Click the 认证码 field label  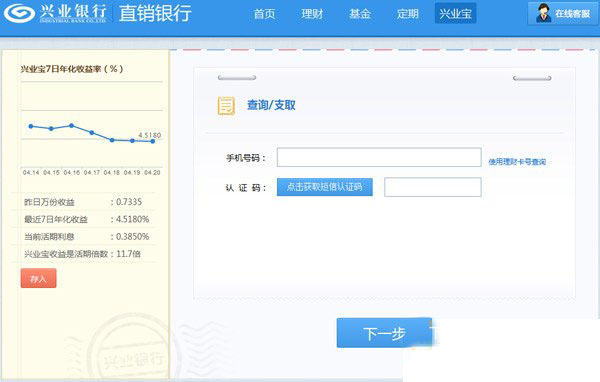pos(245,188)
